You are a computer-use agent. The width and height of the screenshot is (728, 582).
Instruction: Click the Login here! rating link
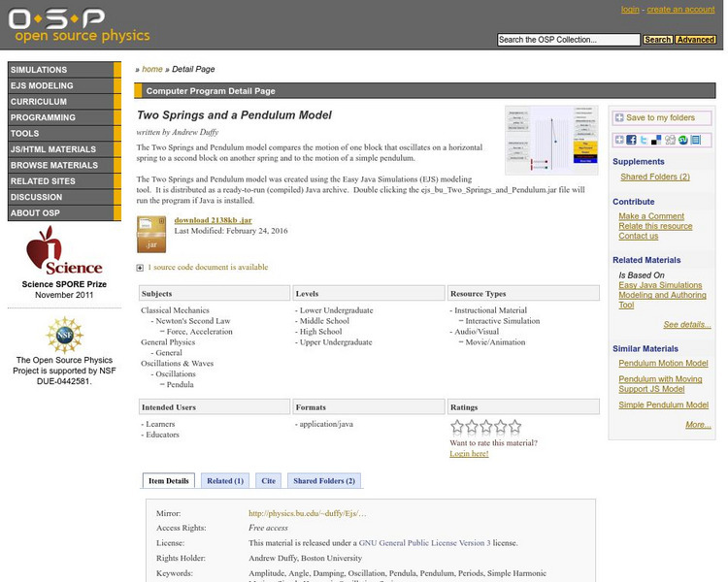(469, 454)
